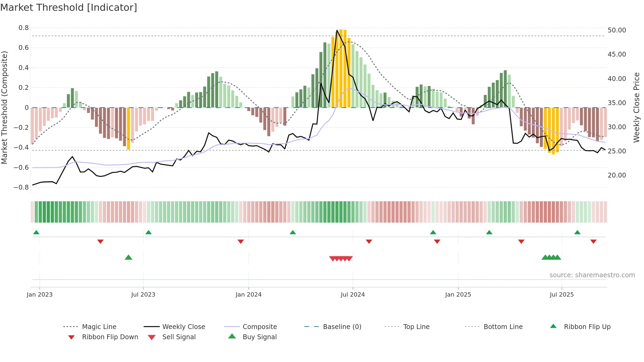Click the red Ribbon Flip Down legend triangle

coord(71,337)
